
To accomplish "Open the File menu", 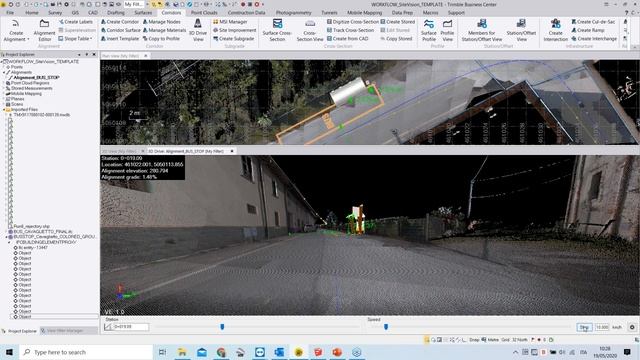I will [10, 13].
